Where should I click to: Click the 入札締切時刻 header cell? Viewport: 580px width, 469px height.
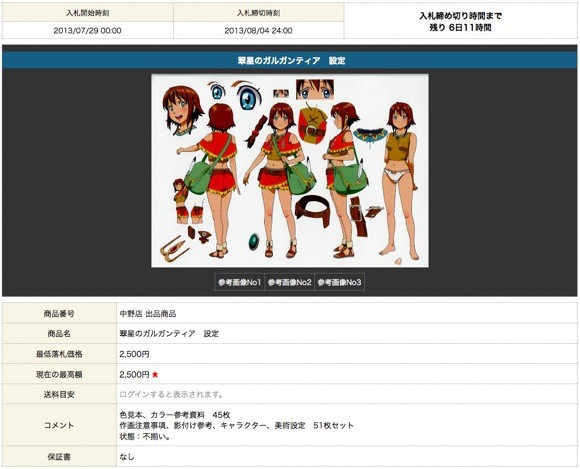(259, 13)
